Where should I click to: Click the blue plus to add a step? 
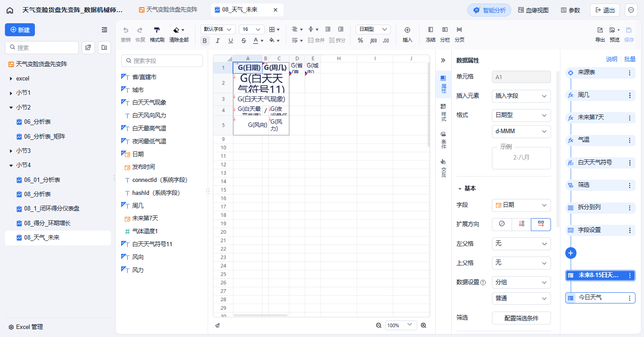[570, 253]
